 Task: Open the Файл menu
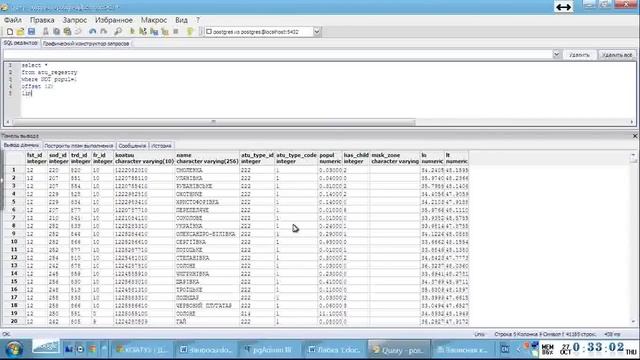click(x=13, y=20)
